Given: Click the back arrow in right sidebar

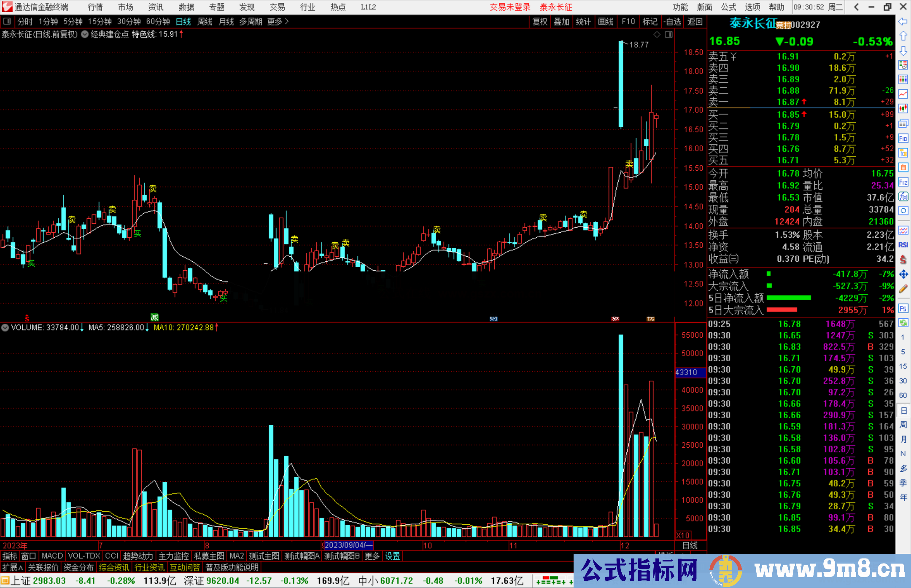Looking at the screenshot, I should click(903, 21).
